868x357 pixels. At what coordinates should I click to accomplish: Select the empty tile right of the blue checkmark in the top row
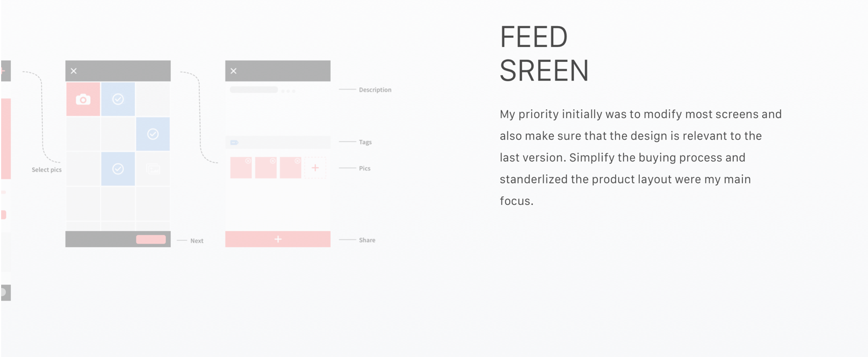[153, 100]
